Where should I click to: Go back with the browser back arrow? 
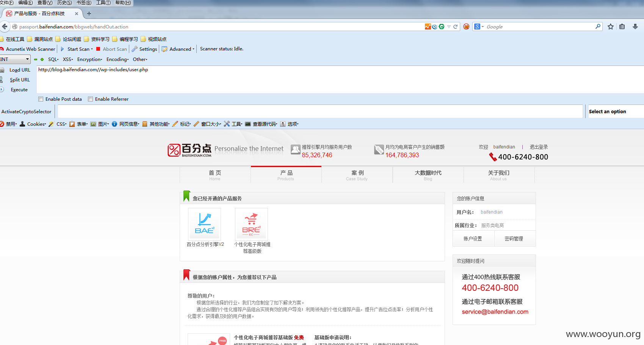coord(5,27)
